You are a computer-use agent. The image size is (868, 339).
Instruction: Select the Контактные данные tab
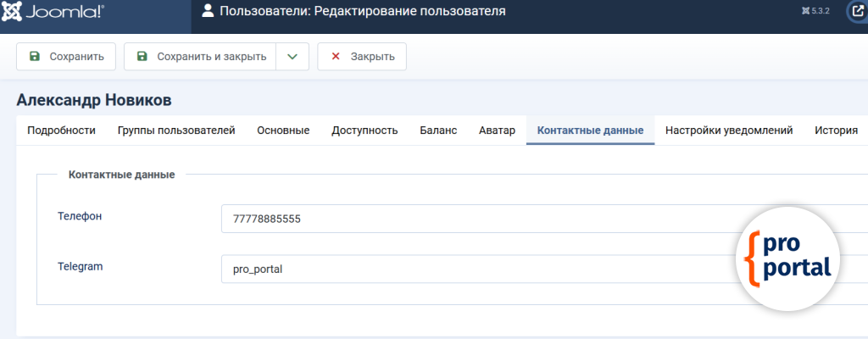point(590,131)
